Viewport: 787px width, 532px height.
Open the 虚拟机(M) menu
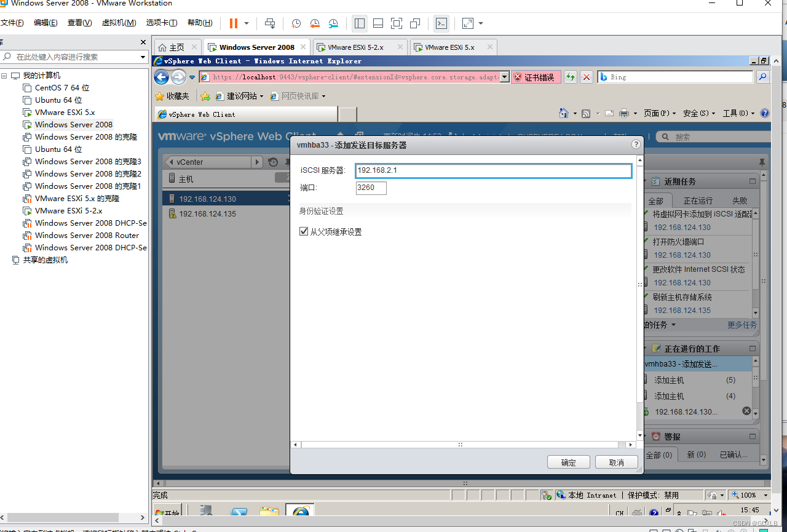click(119, 23)
